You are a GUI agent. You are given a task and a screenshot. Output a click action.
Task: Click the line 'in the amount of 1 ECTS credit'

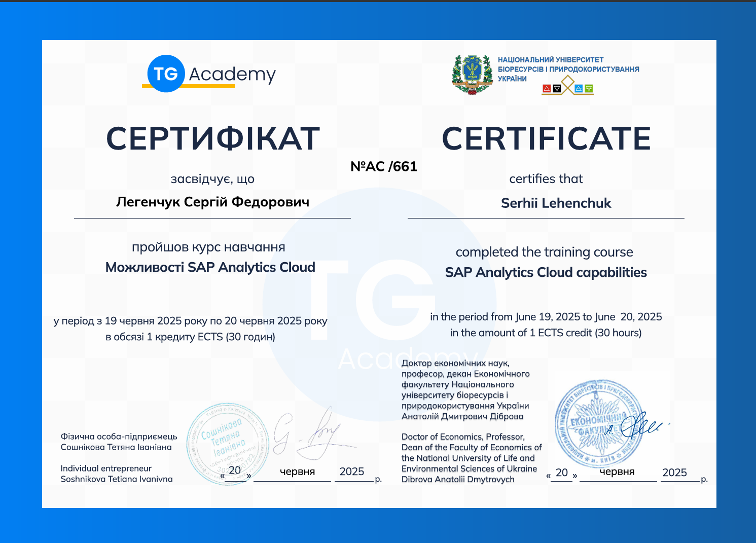pyautogui.click(x=546, y=333)
